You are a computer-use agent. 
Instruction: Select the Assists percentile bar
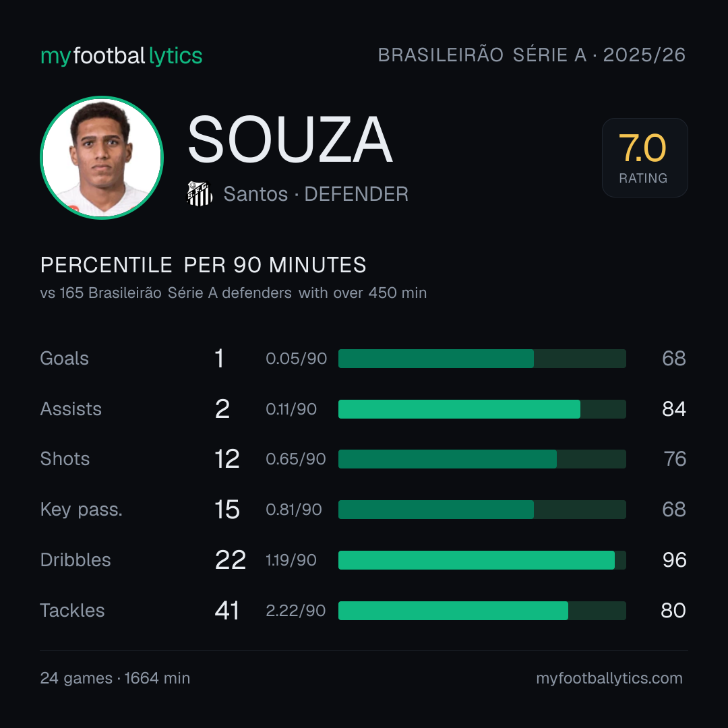(x=482, y=409)
